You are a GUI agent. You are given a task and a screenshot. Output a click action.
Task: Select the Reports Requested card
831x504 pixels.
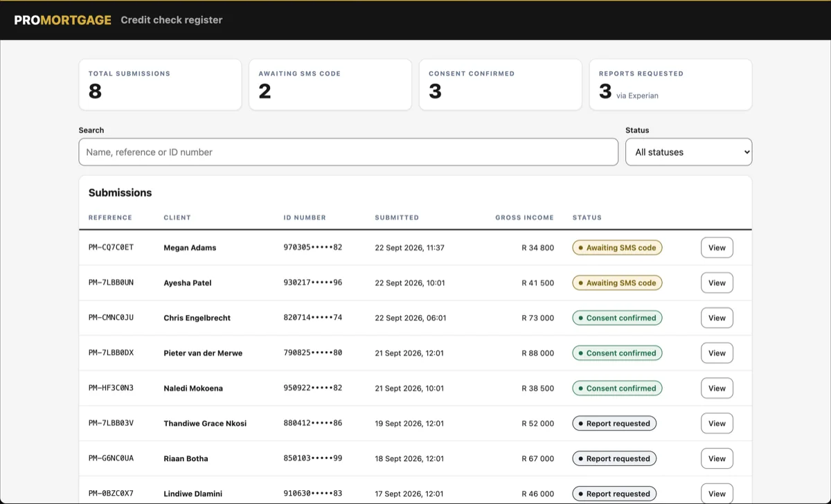point(670,84)
